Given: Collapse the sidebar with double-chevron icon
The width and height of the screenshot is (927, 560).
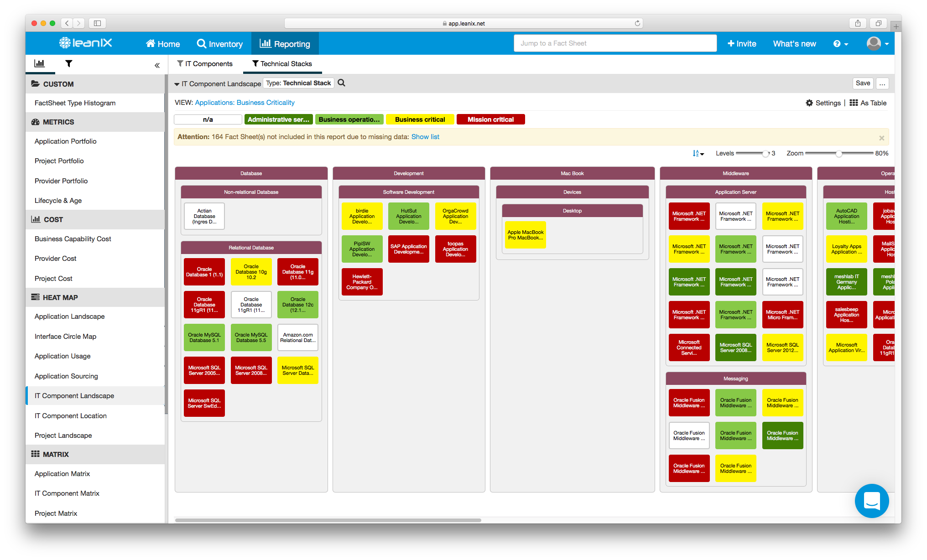Looking at the screenshot, I should tap(157, 65).
